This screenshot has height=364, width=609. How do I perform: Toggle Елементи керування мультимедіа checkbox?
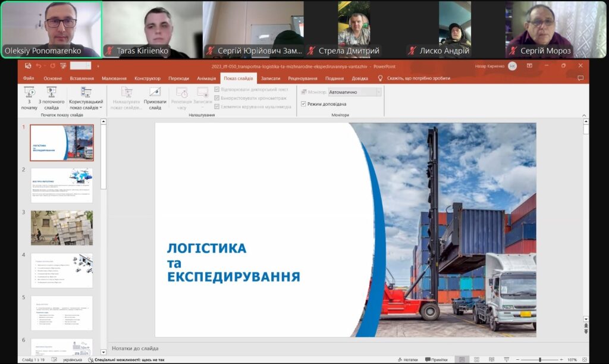click(x=216, y=106)
